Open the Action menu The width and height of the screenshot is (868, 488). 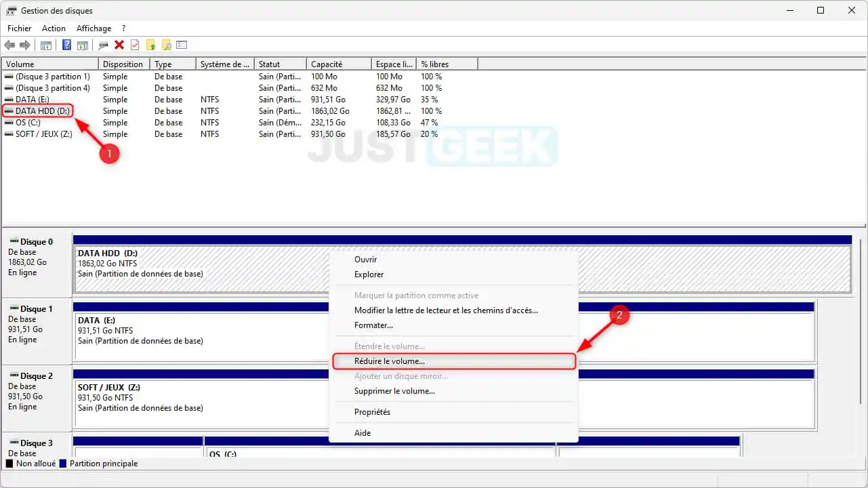(54, 28)
